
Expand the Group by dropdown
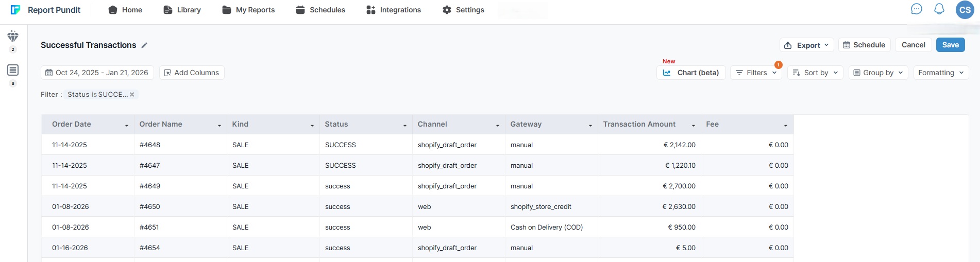pos(878,73)
